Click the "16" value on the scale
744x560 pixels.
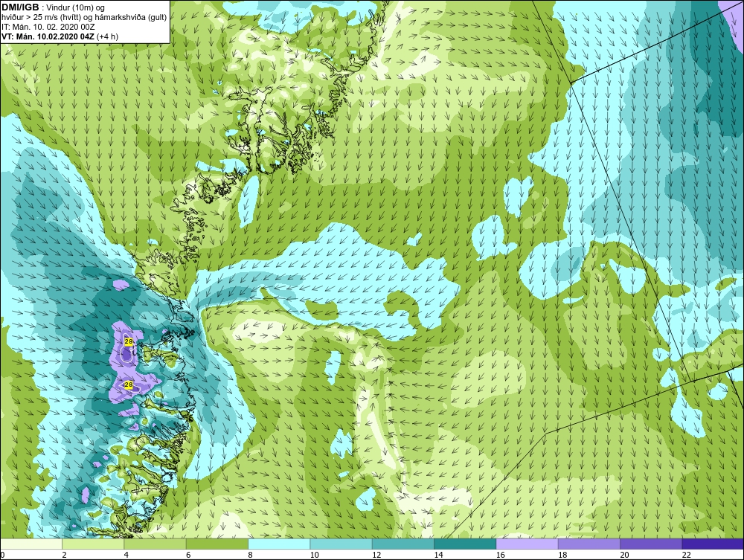point(501,556)
